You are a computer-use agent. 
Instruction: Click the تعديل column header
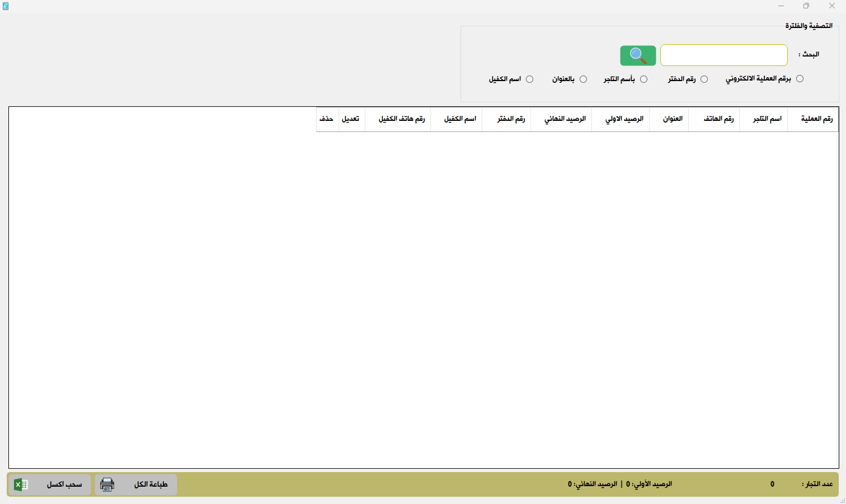352,119
